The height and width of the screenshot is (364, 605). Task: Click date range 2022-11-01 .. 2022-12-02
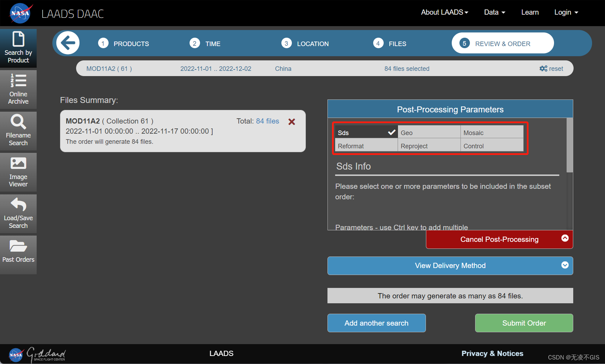point(216,68)
